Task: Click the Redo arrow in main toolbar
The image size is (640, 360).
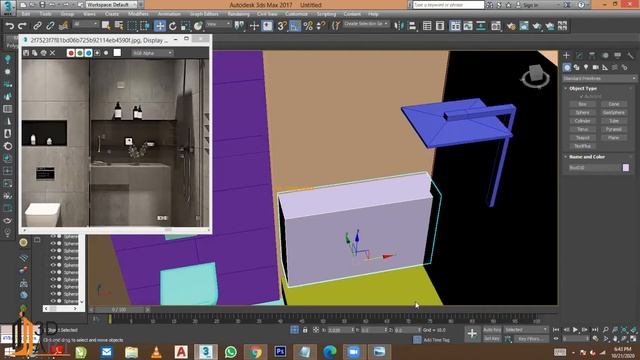Action: pos(22,26)
